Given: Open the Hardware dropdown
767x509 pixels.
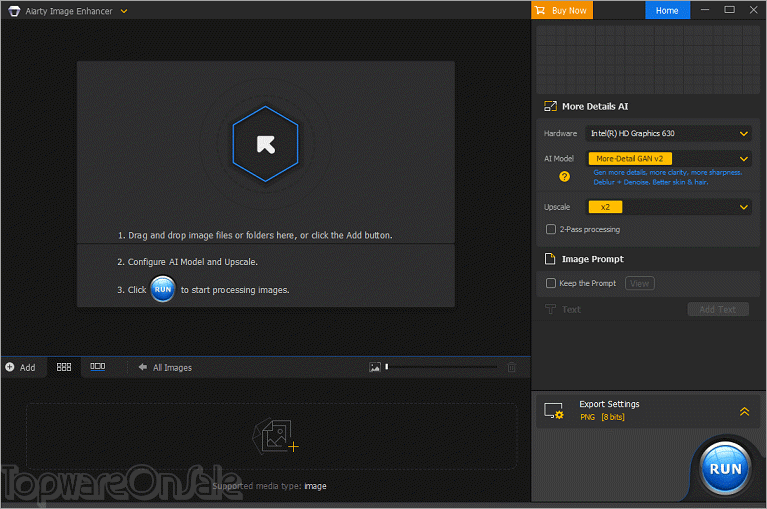Looking at the screenshot, I should click(x=669, y=133).
